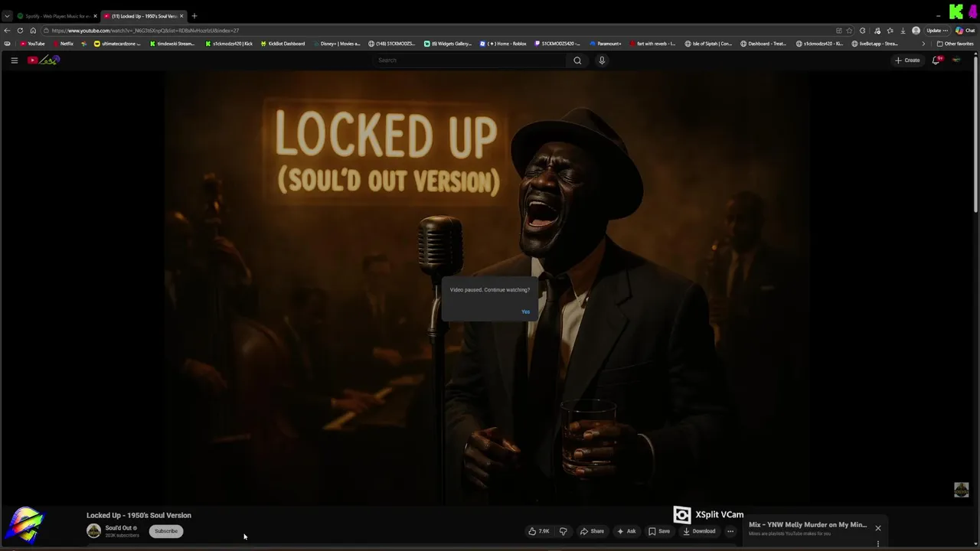Open the browser profile avatar
980x551 pixels.
pyautogui.click(x=916, y=31)
